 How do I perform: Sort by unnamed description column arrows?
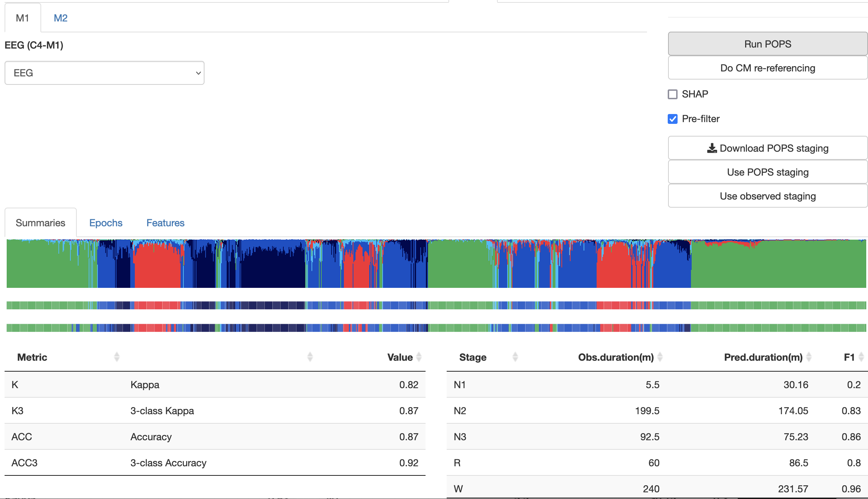click(x=310, y=357)
